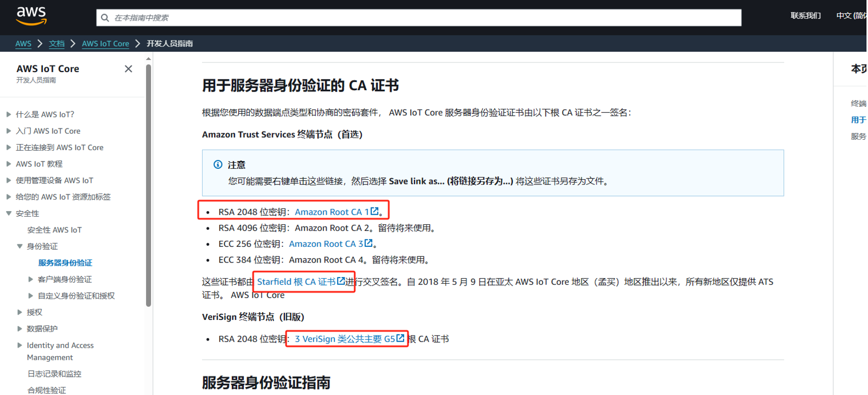The height and width of the screenshot is (395, 868).
Task: Expand 客户端身份验证 arrow
Action: pos(31,279)
